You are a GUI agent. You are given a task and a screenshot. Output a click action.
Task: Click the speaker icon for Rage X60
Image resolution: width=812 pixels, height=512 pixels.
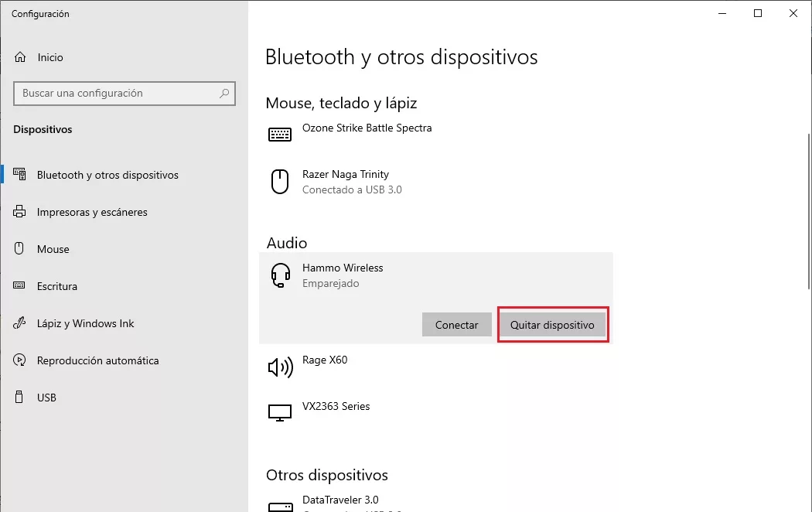[x=279, y=367]
